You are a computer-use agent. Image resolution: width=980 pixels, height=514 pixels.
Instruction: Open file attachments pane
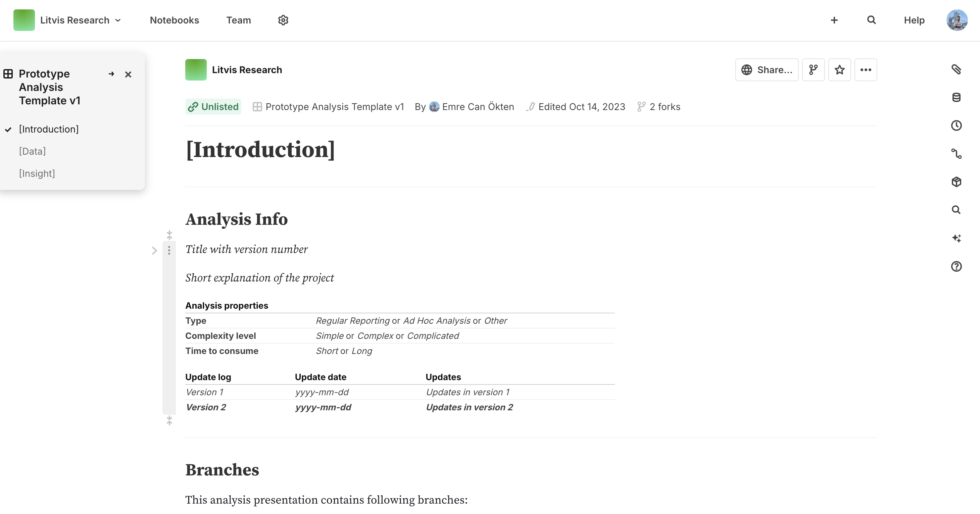tap(957, 69)
